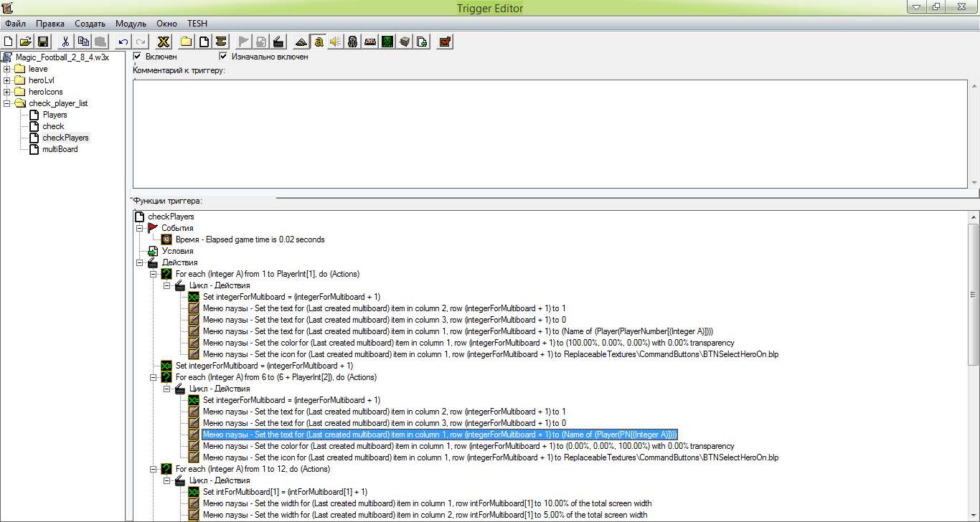Screen dimensions: 980x522
Task: Collapse the 'from 6 to (6 + PlayerInt[2])' loop
Action: click(x=154, y=377)
